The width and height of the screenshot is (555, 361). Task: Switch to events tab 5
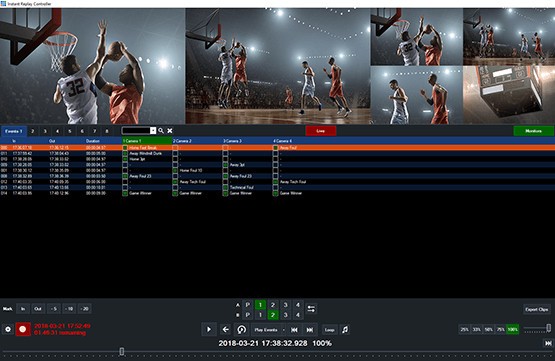click(x=70, y=131)
